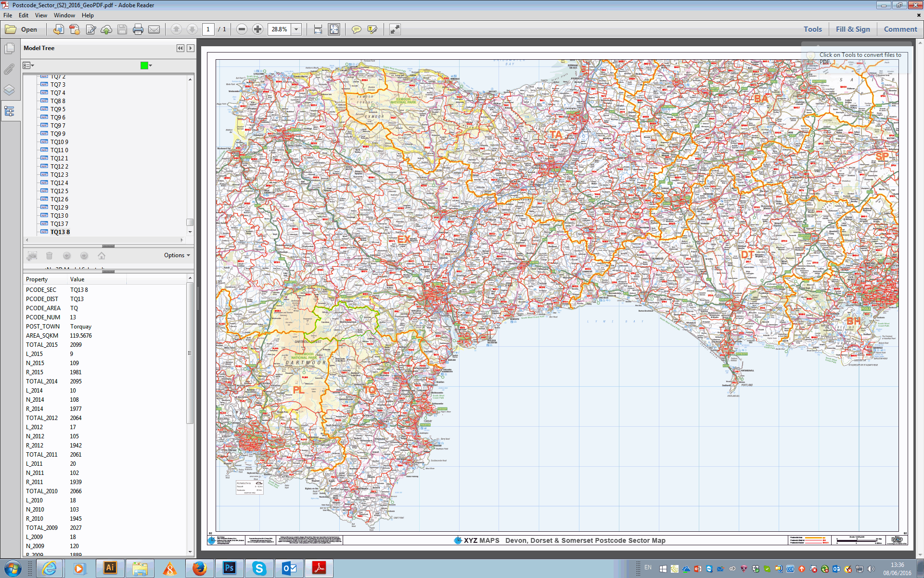The width and height of the screenshot is (924, 578).
Task: Open the Model Tree options list dropdown
Action: click(27, 66)
